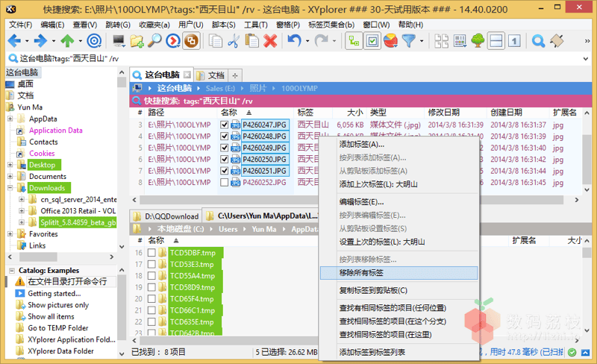Toggle color filters pie chart icon
The image size is (597, 364).
tap(390, 41)
